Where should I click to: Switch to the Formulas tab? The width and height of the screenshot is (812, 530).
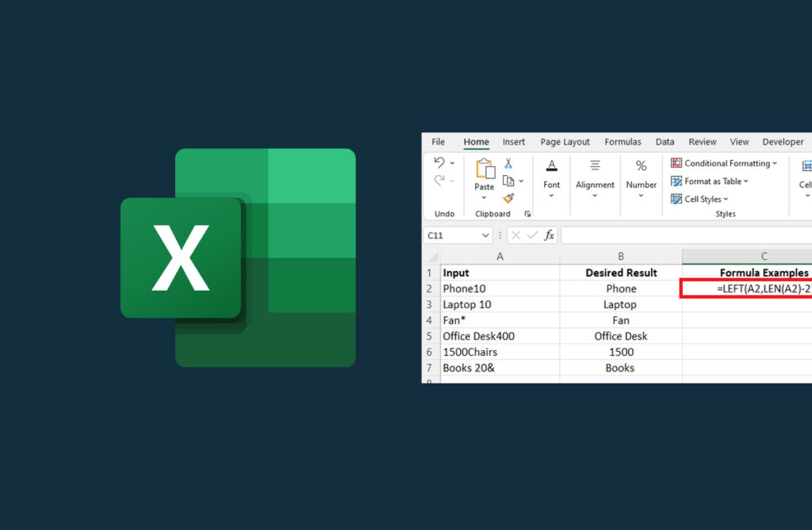(x=622, y=141)
